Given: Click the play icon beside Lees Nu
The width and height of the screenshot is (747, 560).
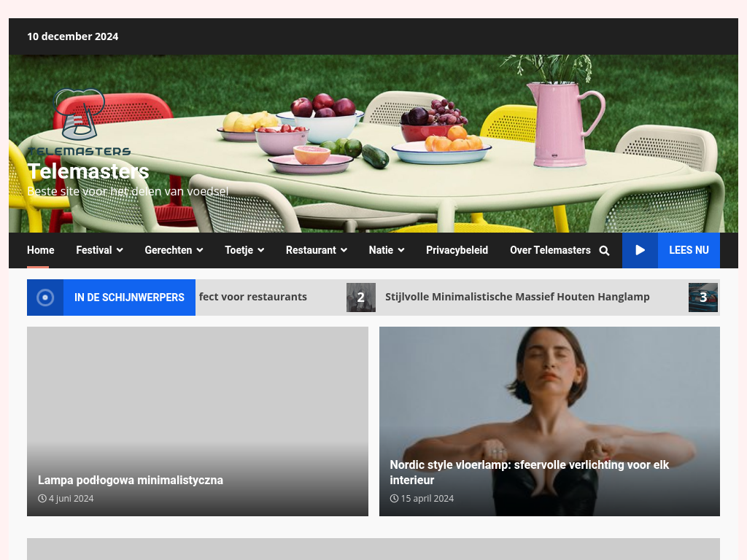Looking at the screenshot, I should click(640, 250).
